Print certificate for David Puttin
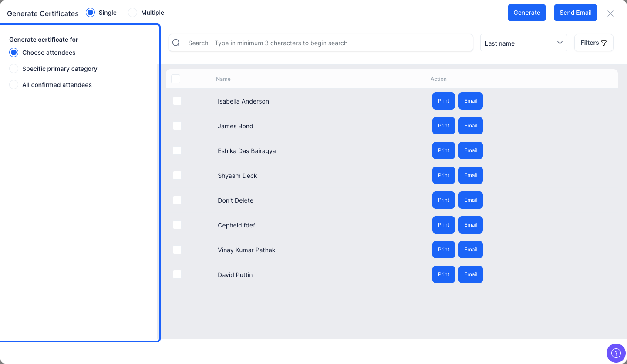This screenshot has height=364, width=627. pyautogui.click(x=444, y=274)
